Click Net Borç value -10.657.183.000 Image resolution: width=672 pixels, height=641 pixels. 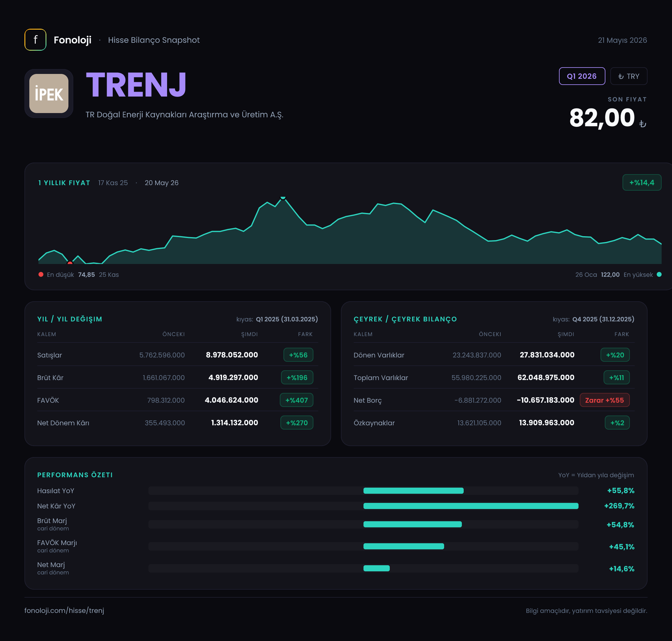(x=546, y=400)
